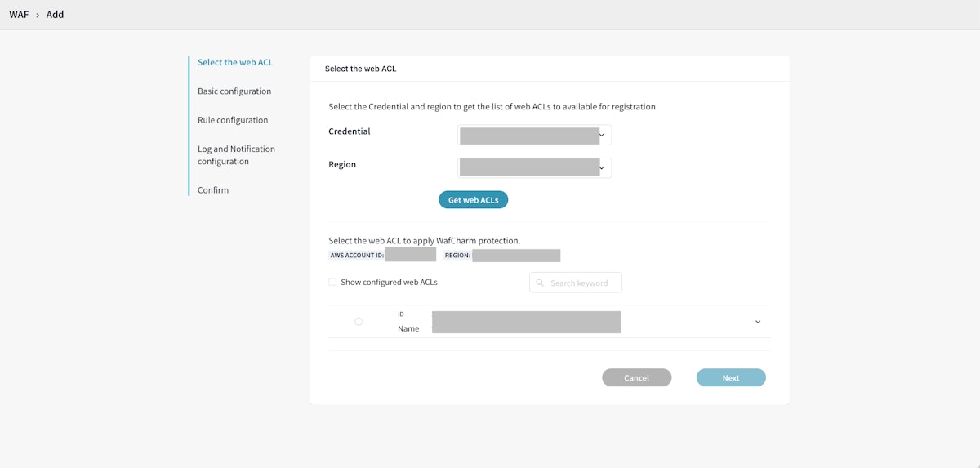Select the web ACL radio button

coord(359,322)
